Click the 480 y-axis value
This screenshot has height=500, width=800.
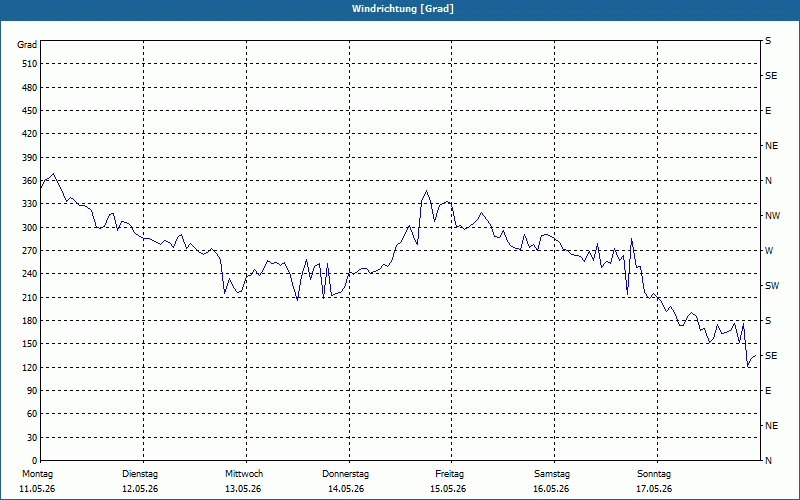click(30, 87)
